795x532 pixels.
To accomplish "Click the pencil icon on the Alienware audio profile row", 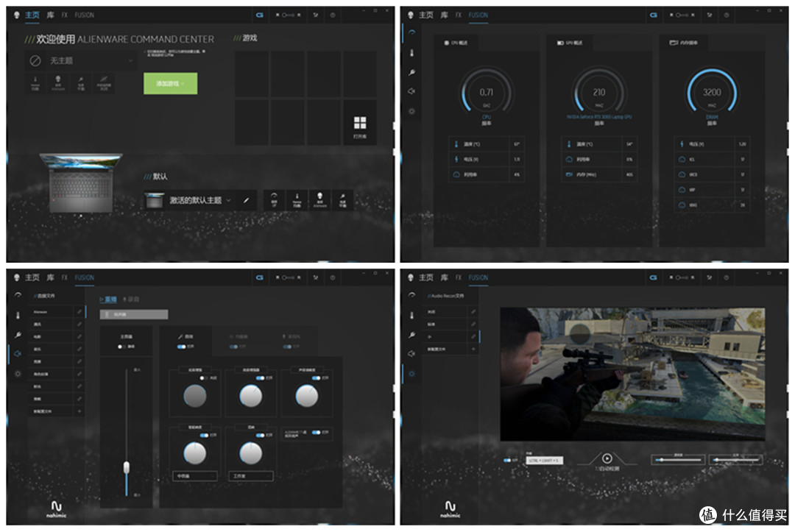I will click(x=79, y=311).
